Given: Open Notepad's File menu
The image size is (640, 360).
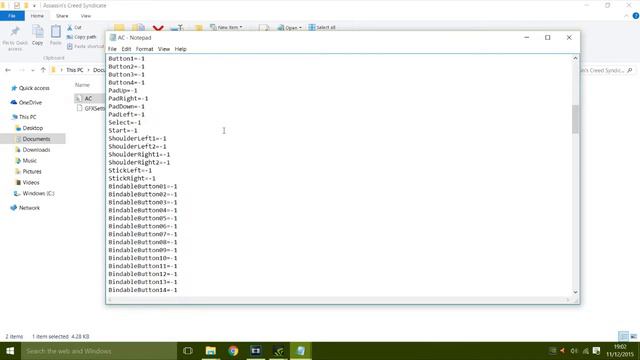Looking at the screenshot, I should click(x=112, y=49).
